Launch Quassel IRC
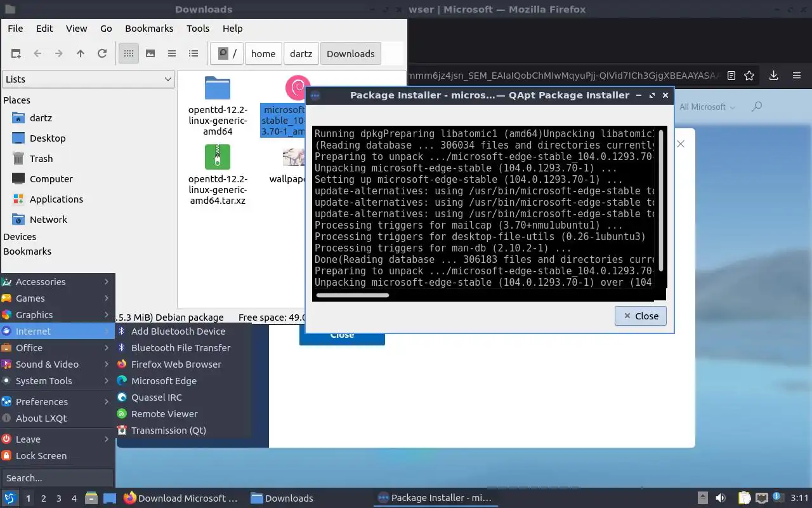The height and width of the screenshot is (508, 812). click(x=183, y=397)
